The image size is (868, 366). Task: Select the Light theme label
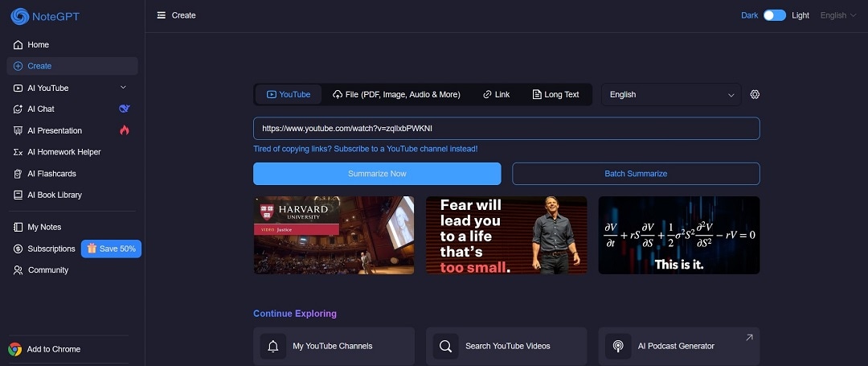800,15
